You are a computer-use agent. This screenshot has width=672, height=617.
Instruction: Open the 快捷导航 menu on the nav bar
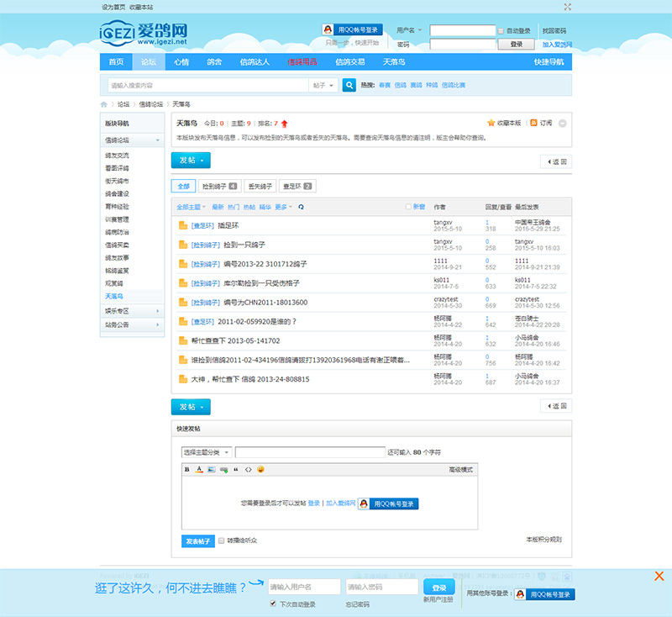coord(549,61)
